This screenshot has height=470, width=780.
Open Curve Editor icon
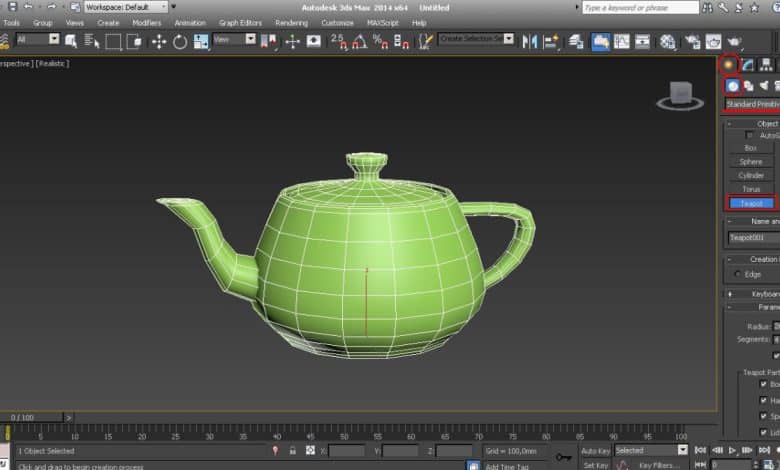pos(621,41)
